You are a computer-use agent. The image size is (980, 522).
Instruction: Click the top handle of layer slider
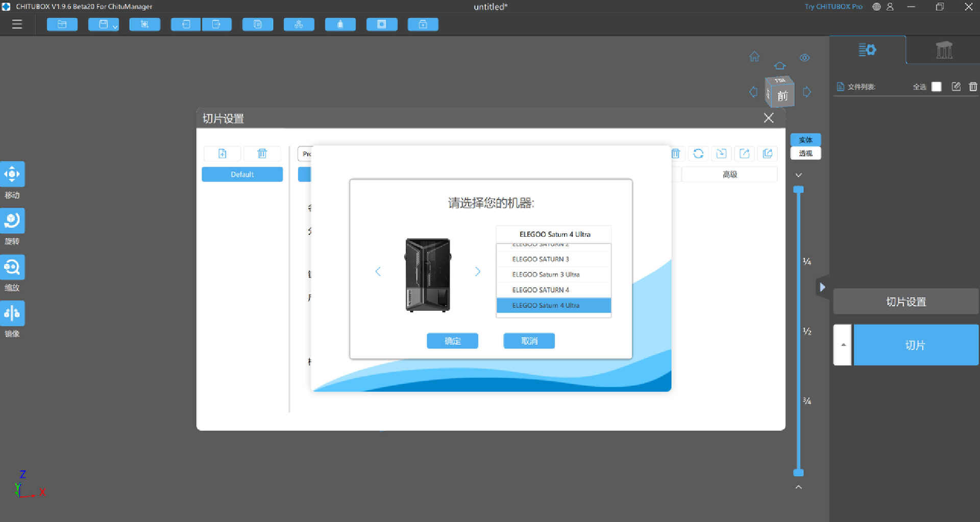point(799,190)
